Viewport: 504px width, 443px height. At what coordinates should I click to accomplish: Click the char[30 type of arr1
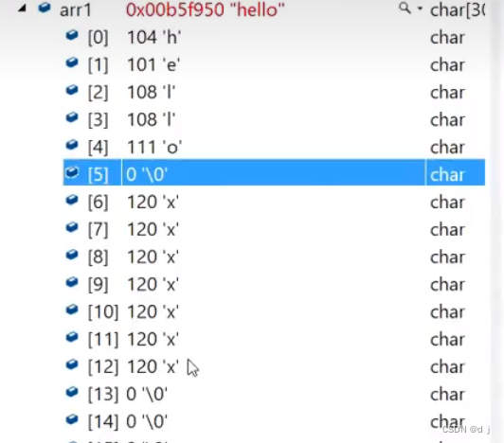point(458,10)
